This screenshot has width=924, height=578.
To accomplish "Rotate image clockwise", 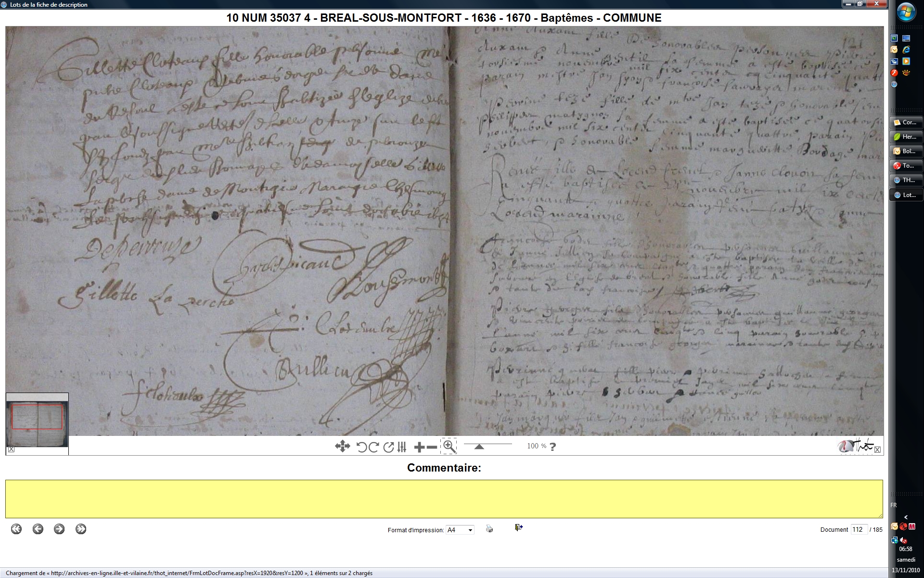I will pos(373,447).
